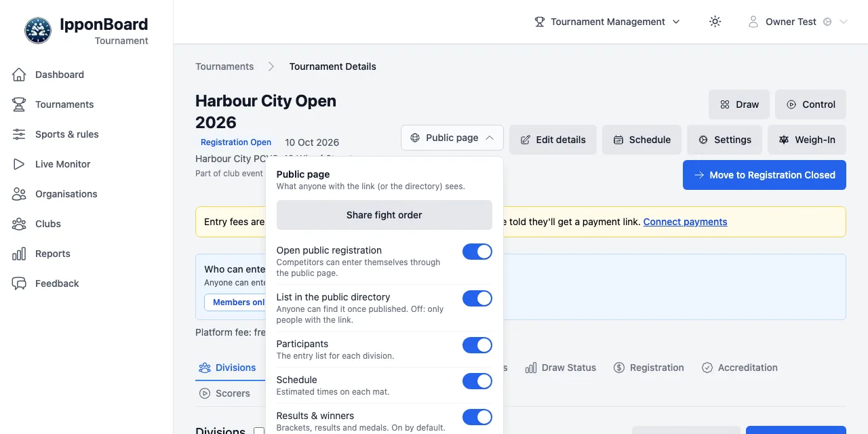Click the people icon on Divisions tab
The image size is (868, 434).
pos(205,368)
